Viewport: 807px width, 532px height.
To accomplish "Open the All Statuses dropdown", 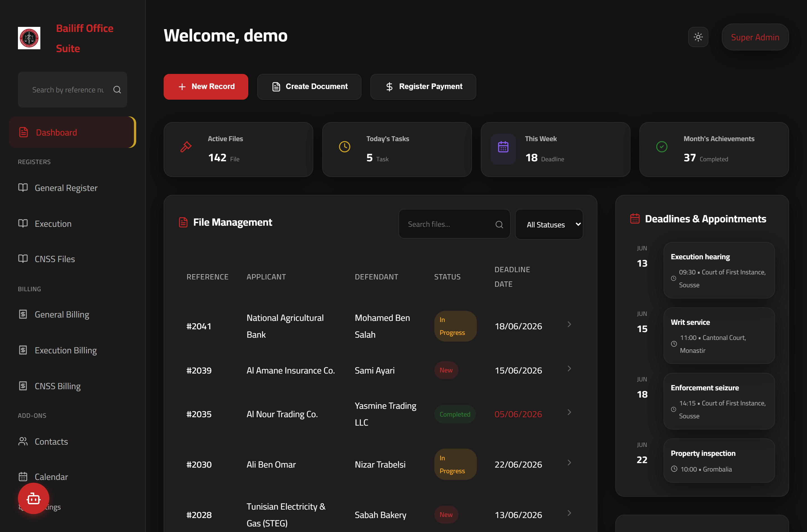I will 549,224.
